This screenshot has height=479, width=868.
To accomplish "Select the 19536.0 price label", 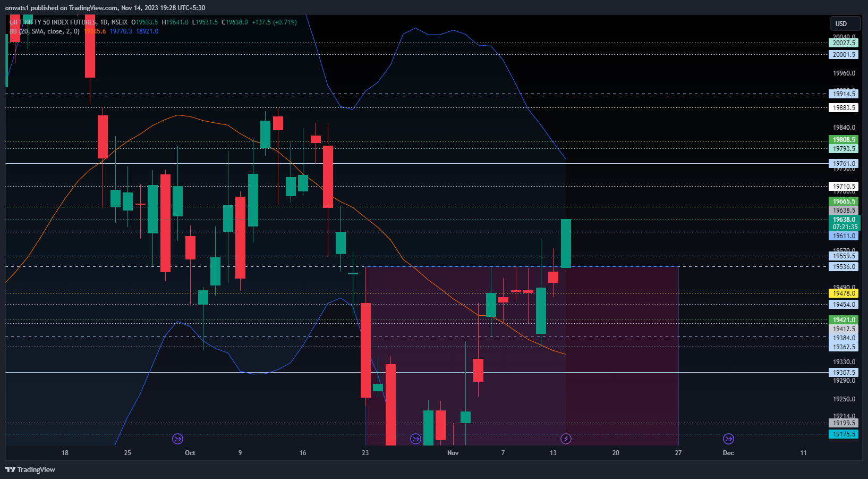I will [844, 267].
